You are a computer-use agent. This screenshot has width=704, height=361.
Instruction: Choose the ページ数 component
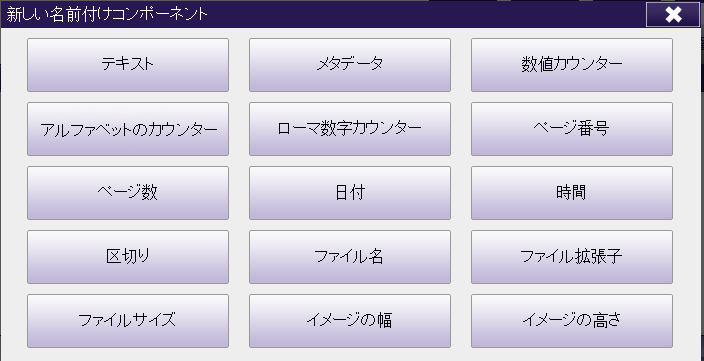click(x=128, y=193)
